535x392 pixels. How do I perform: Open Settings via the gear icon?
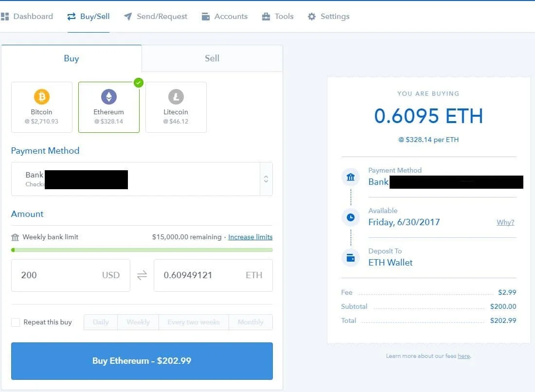click(x=311, y=16)
